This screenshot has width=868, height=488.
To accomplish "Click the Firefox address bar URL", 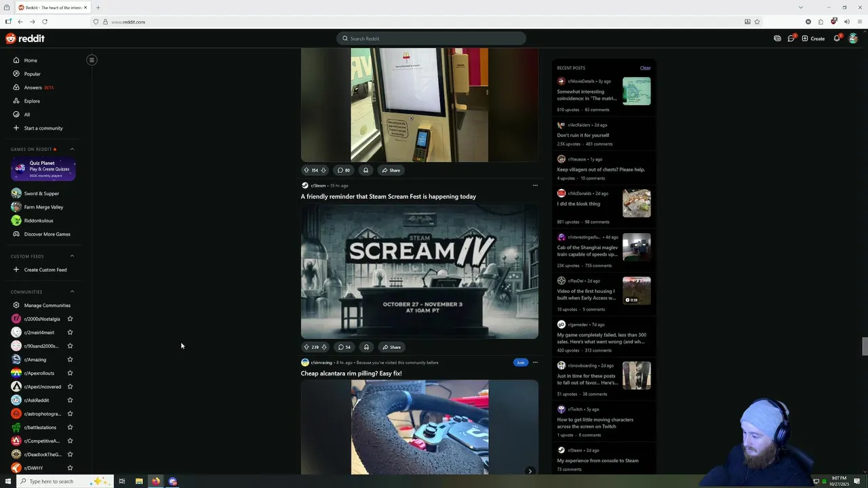I will (128, 22).
